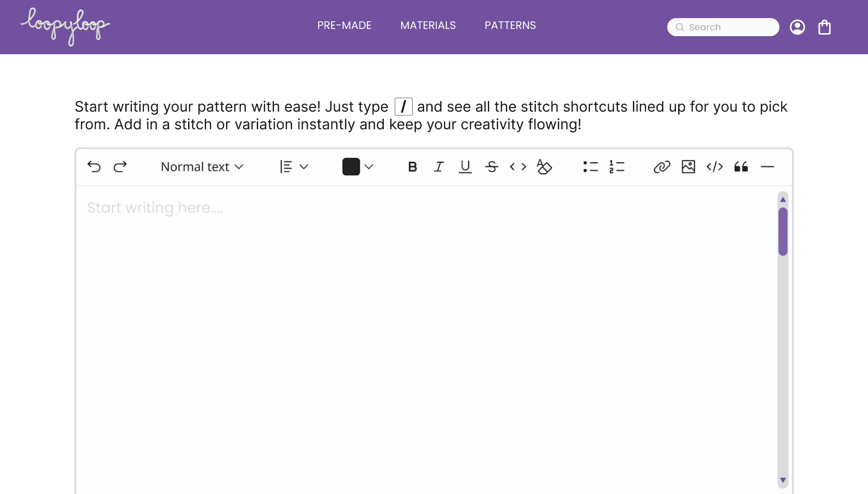The image size is (868, 494).
Task: Insert a link with chain icon
Action: point(661,167)
